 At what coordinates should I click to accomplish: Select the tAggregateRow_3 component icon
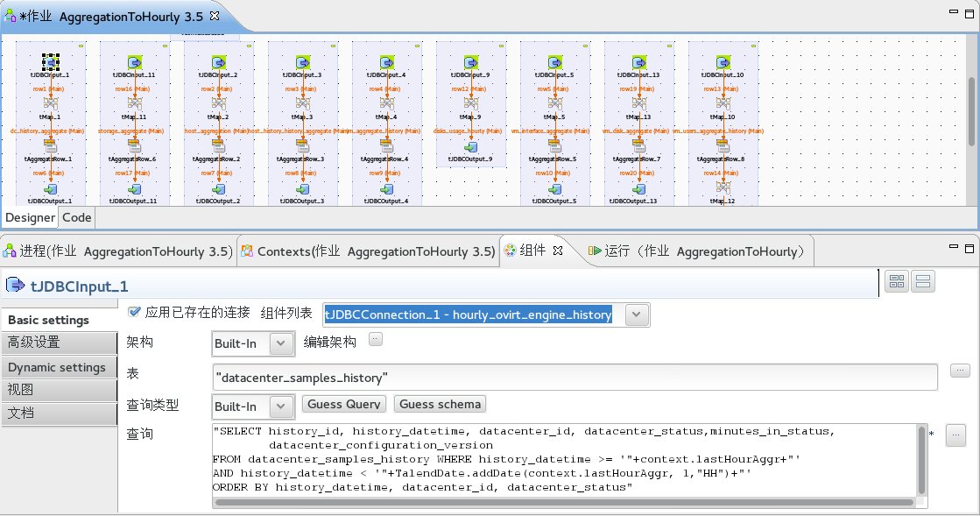click(303, 145)
